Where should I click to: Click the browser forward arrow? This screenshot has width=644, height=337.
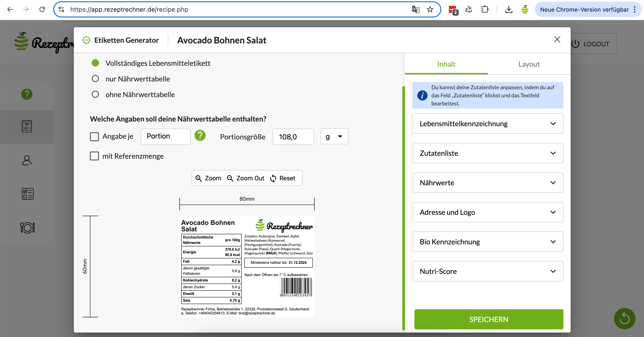click(x=26, y=9)
